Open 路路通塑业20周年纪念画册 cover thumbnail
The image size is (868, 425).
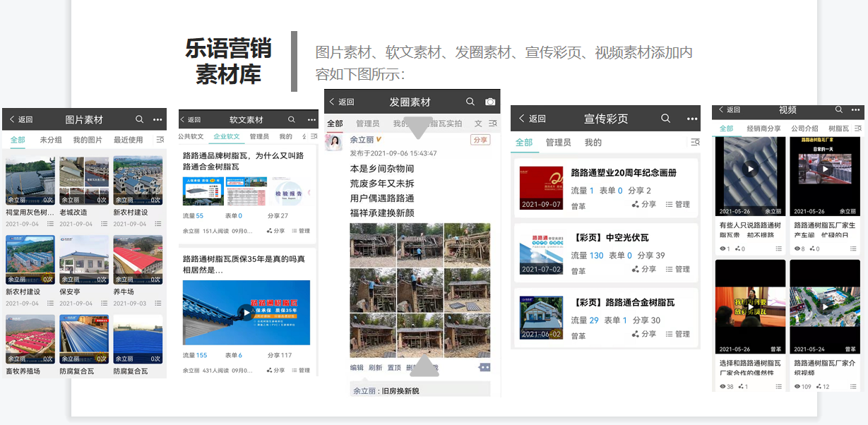[x=541, y=188]
